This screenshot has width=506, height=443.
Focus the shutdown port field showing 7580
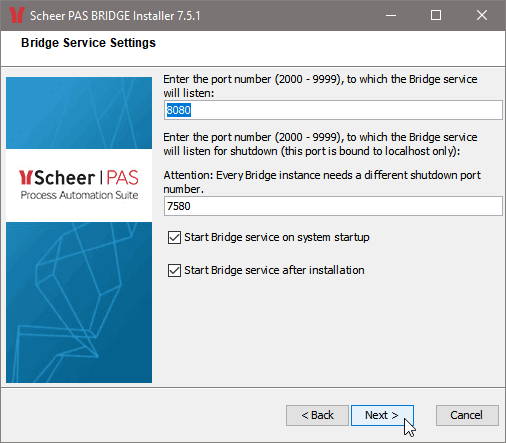(x=333, y=206)
